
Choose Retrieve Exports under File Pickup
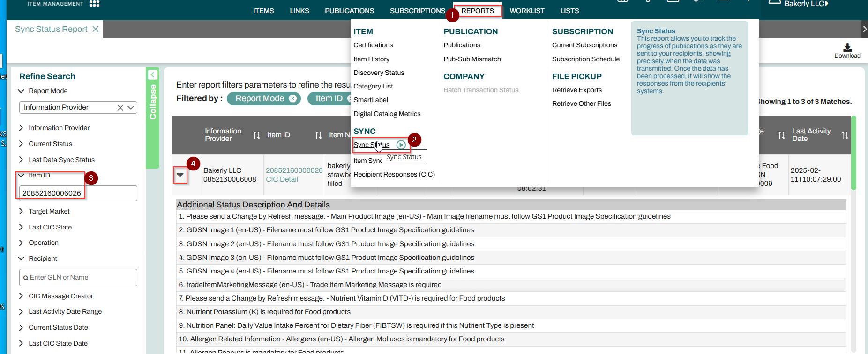coord(576,90)
